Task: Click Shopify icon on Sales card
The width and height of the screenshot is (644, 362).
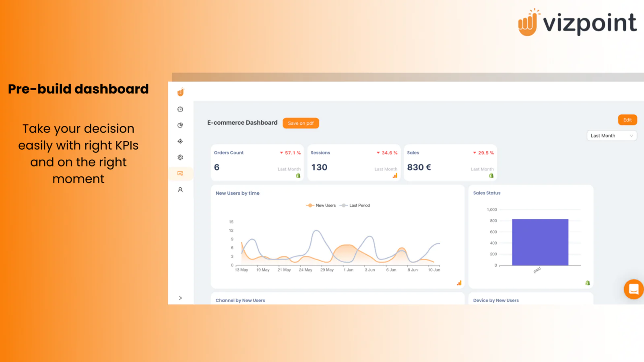Action: 491,175
